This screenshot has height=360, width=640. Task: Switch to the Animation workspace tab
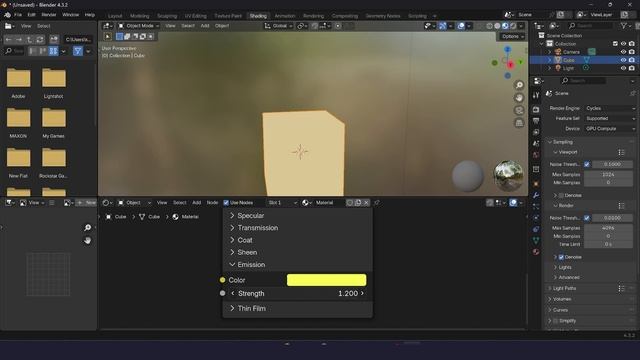pyautogui.click(x=285, y=16)
